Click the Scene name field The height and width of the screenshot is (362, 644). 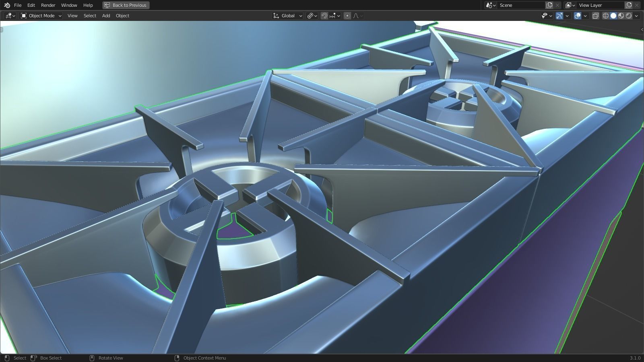click(521, 5)
